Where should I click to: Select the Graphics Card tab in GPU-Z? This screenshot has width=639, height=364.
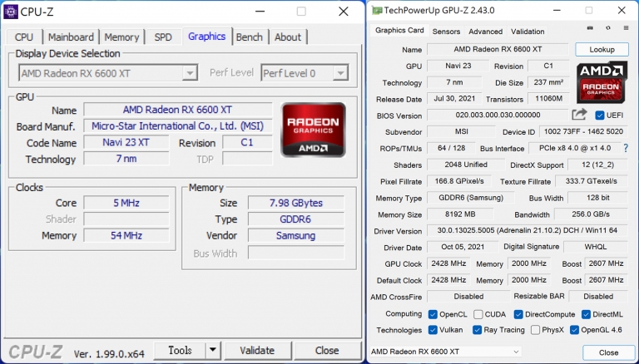399,30
